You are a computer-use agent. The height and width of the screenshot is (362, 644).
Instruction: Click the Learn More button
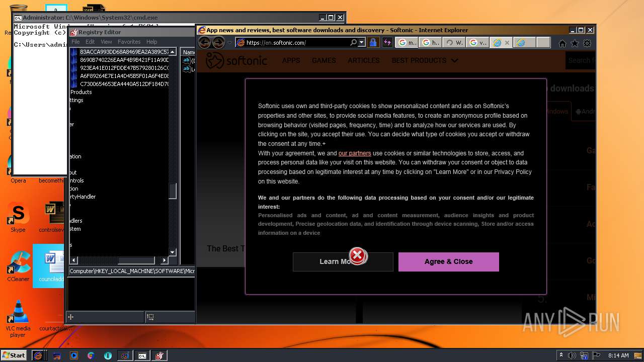point(343,261)
